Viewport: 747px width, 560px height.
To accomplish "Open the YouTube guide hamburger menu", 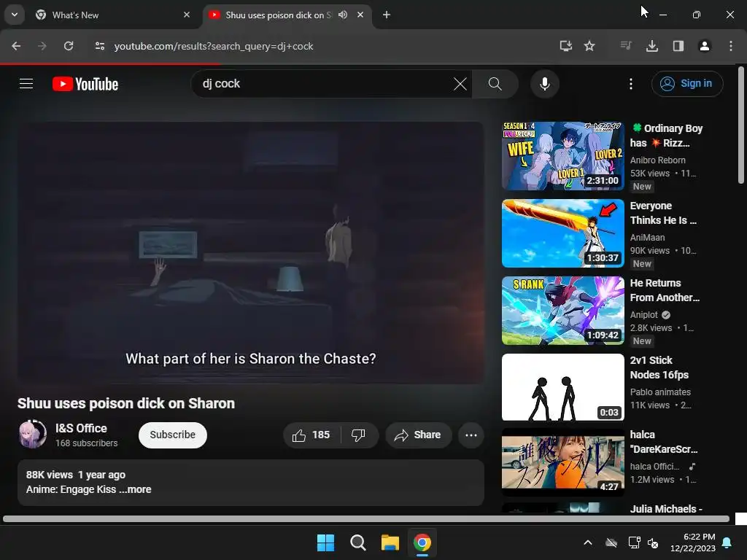I will pos(26,84).
